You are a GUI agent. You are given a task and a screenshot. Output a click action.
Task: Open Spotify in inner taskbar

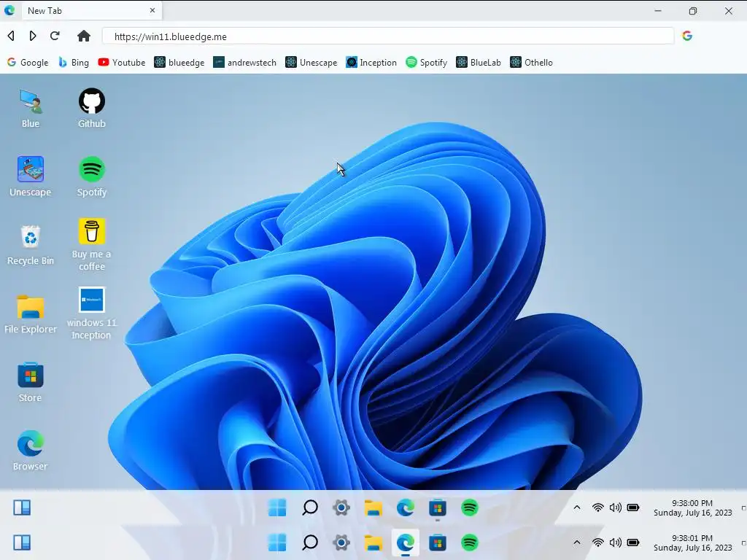[469, 507]
